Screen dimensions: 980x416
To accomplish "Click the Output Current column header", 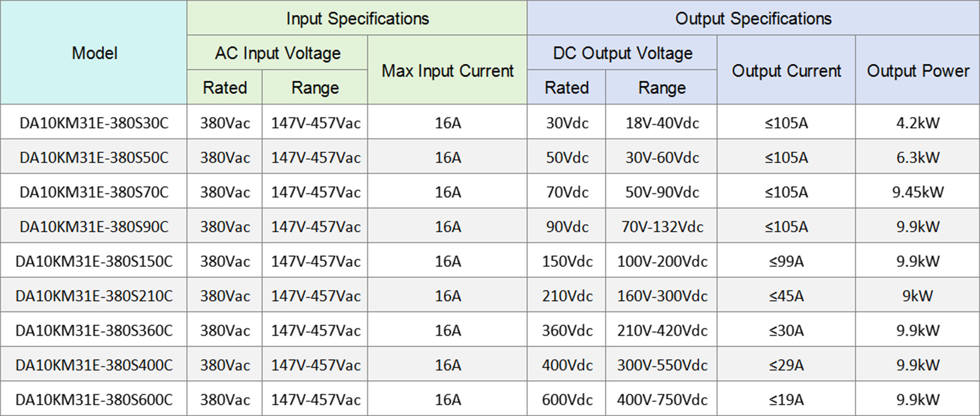I will coord(786,70).
